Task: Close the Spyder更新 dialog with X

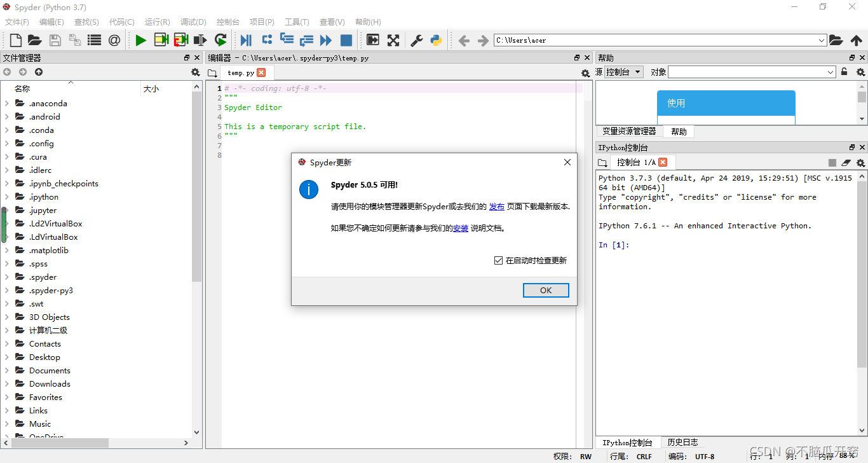Action: [x=567, y=162]
